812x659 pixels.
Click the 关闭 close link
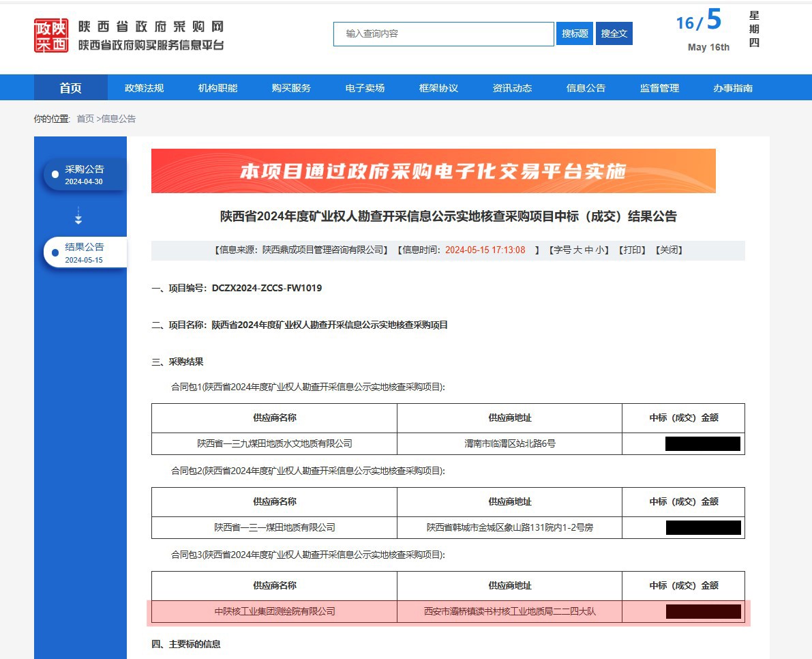pos(668,250)
